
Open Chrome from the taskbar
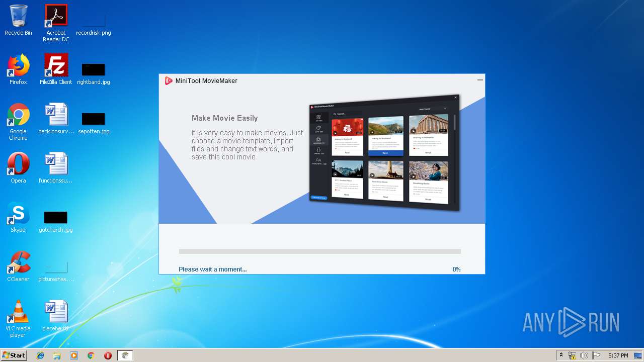pos(91,355)
